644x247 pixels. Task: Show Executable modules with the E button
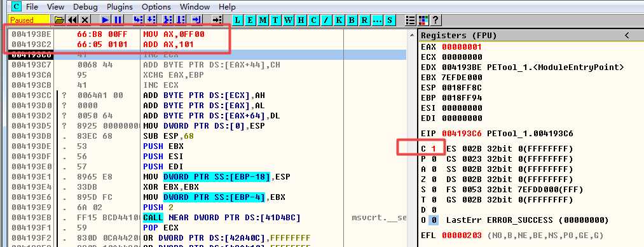point(250,20)
